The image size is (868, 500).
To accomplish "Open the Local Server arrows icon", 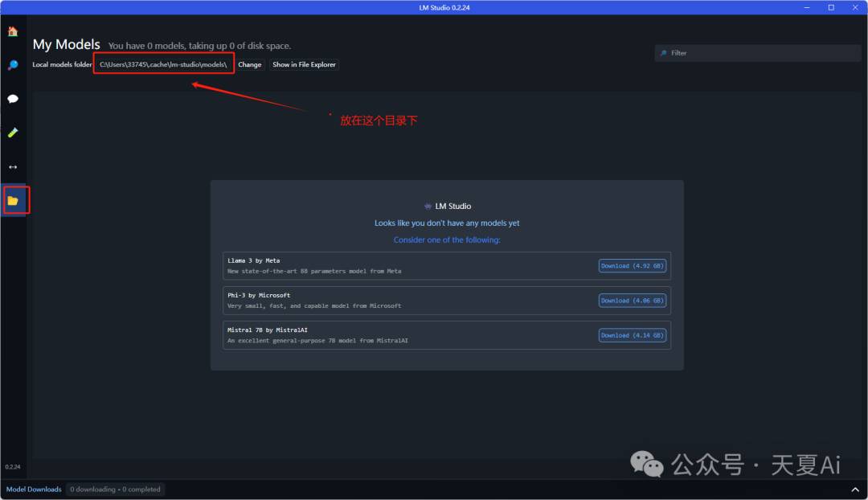I will (x=13, y=166).
